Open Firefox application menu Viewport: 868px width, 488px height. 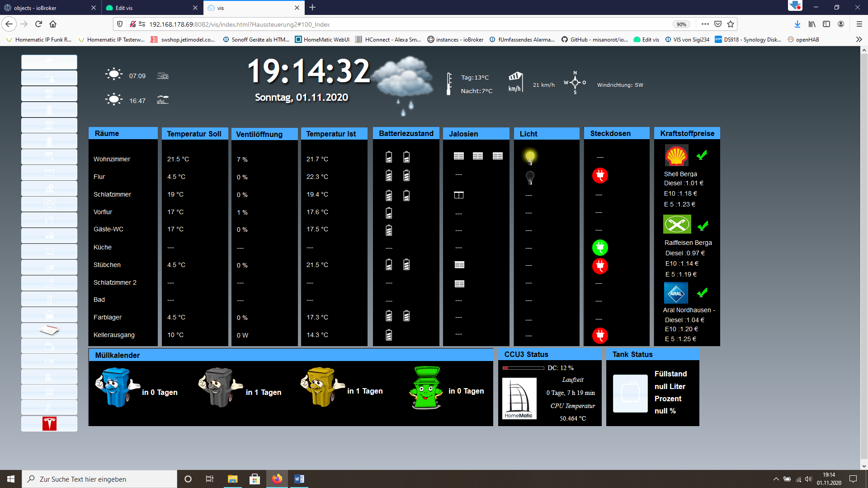(859, 24)
